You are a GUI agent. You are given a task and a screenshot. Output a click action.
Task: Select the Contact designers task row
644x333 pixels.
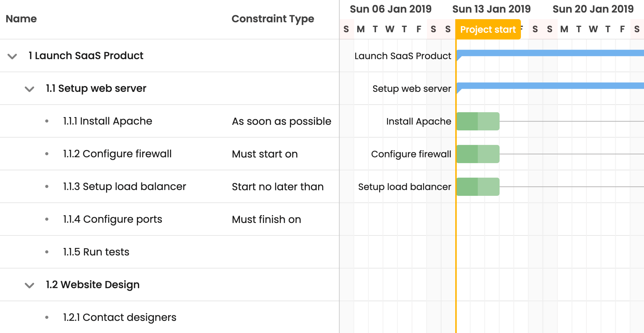[119, 317]
